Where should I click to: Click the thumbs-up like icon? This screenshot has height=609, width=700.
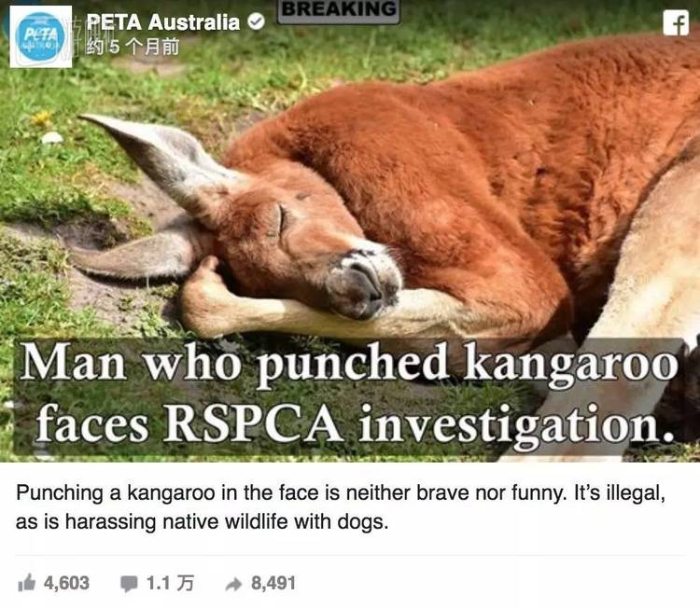[26, 583]
